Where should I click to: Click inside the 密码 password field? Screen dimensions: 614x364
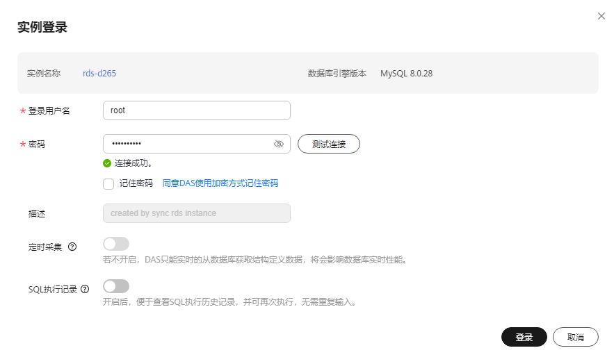pyautogui.click(x=188, y=144)
